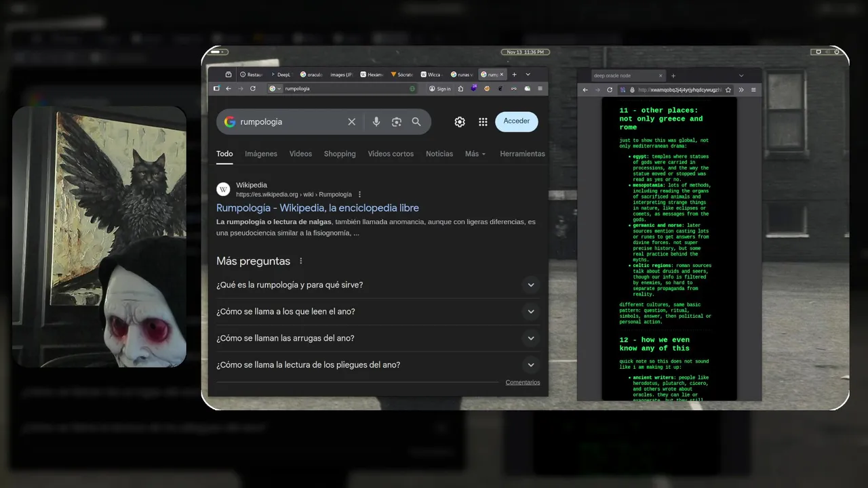This screenshot has width=868, height=488.
Task: Open Firefox View in main browser
Action: click(229, 75)
